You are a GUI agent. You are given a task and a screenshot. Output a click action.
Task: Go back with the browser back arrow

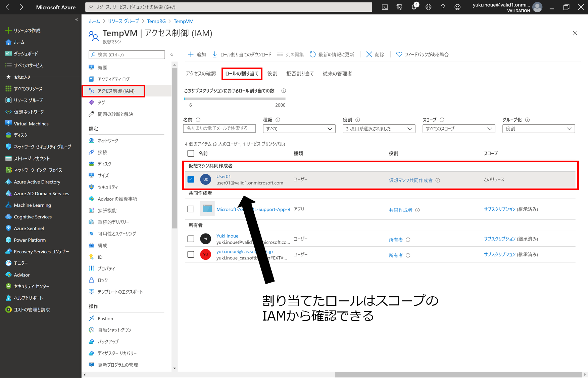(x=7, y=7)
